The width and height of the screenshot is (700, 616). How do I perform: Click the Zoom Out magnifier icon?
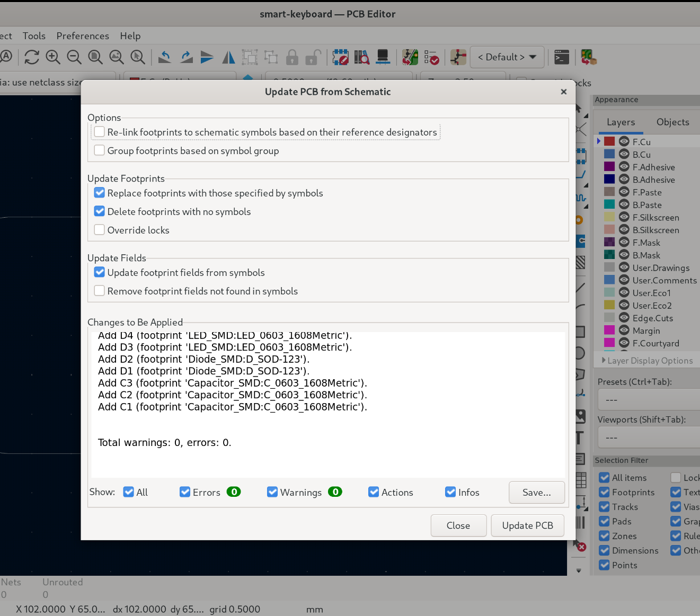(74, 57)
